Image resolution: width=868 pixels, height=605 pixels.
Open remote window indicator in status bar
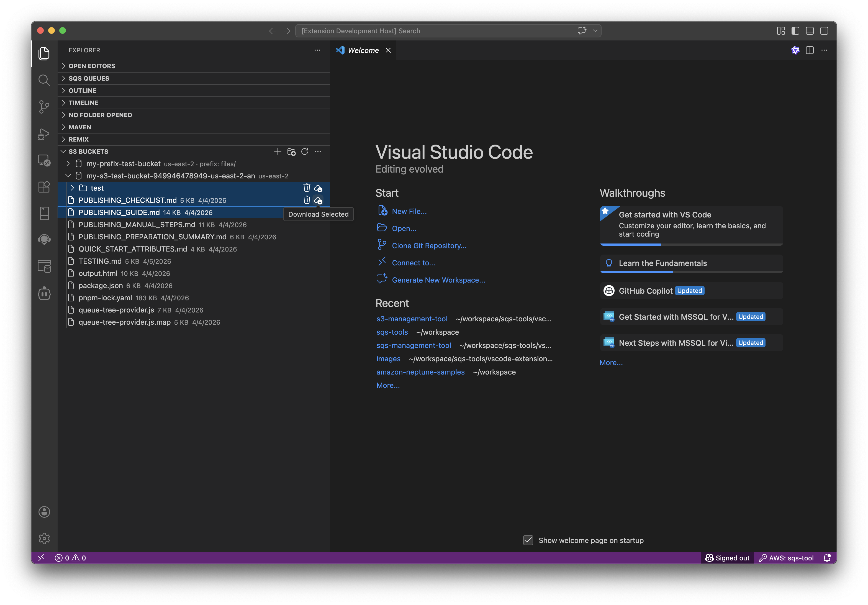tap(41, 558)
